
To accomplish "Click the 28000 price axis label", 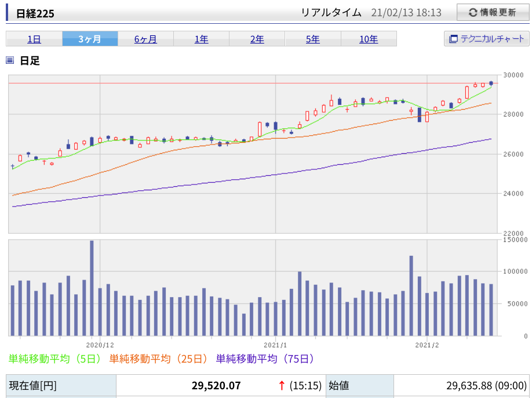I will [x=513, y=114].
